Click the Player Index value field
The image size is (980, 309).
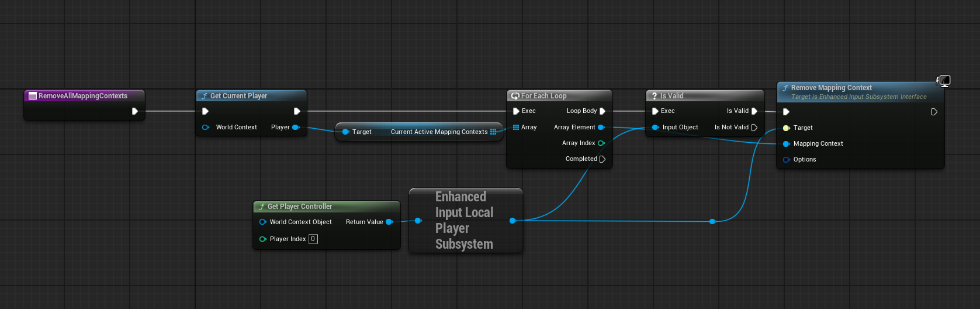[x=313, y=239]
